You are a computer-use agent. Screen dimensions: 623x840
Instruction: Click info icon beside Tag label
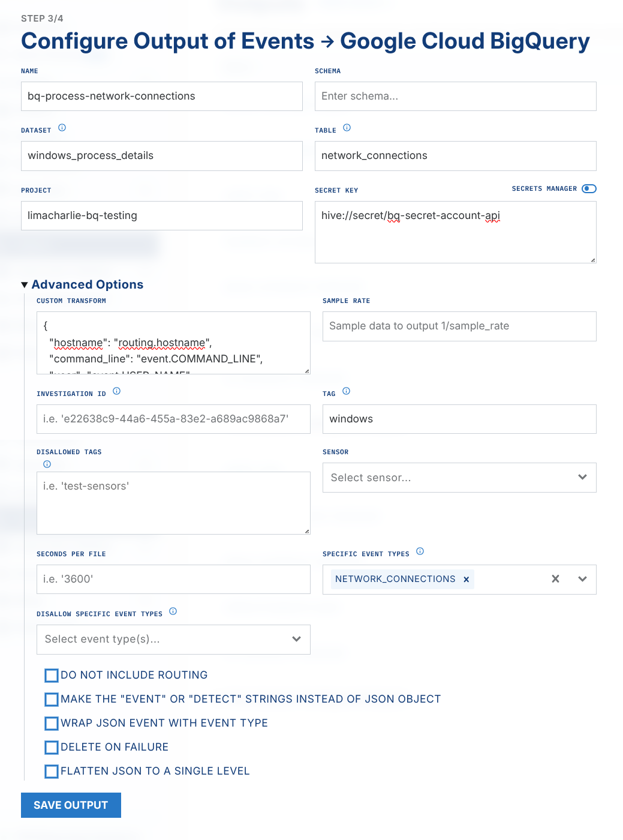(x=346, y=391)
